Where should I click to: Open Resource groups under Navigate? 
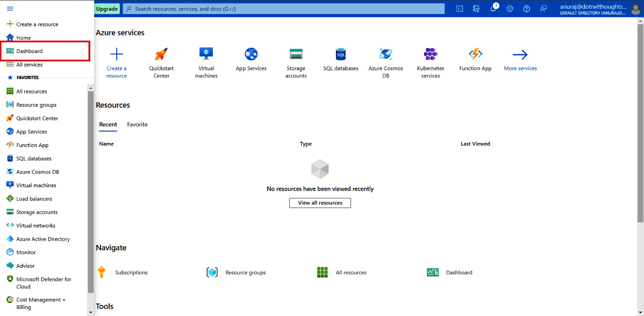(236, 272)
